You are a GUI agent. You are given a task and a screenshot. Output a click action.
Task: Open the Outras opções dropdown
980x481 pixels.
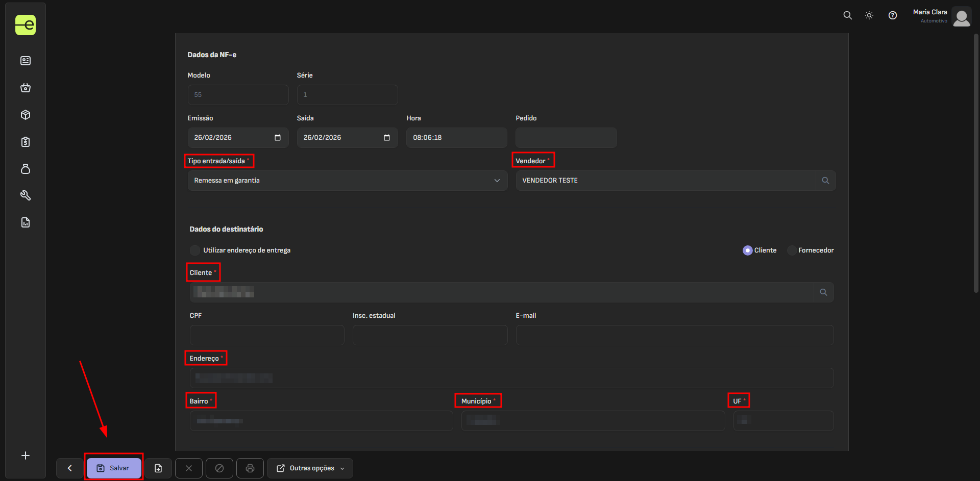click(x=310, y=468)
